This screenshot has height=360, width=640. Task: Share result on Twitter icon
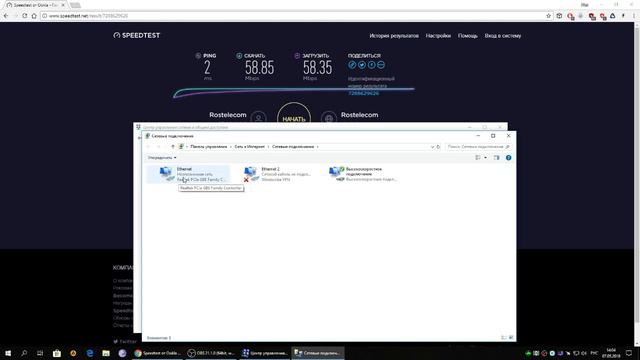[x=362, y=65]
